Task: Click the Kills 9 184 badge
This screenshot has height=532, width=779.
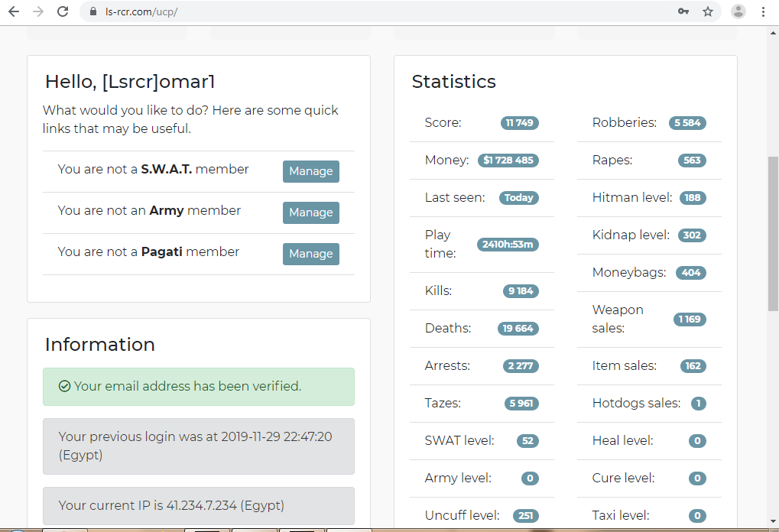Action: tap(521, 291)
